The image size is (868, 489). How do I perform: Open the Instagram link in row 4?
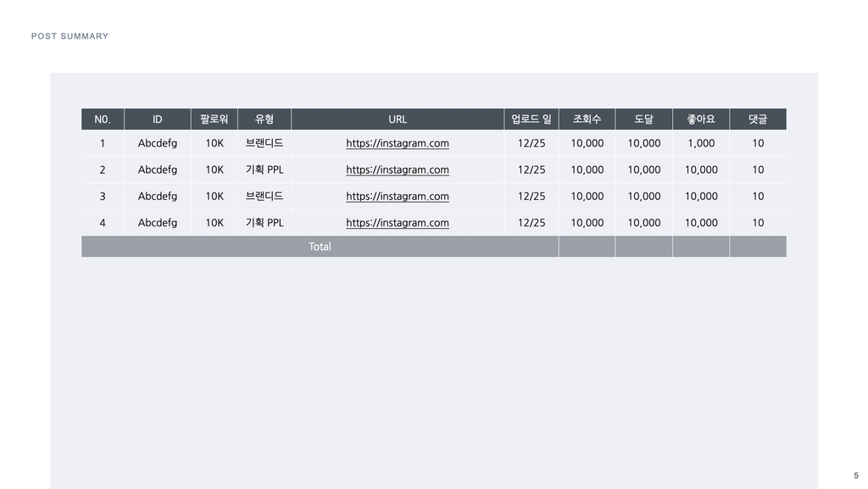click(398, 223)
